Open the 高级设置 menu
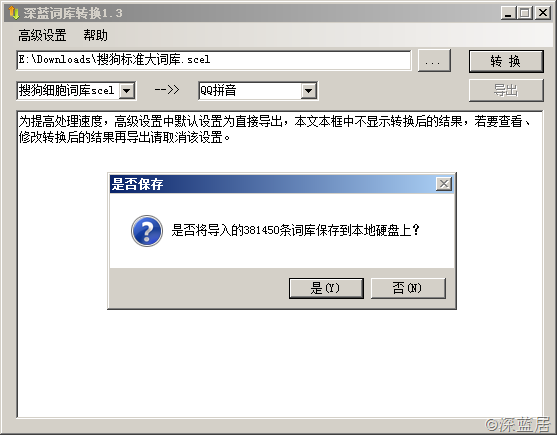The width and height of the screenshot is (557, 435). [42, 36]
